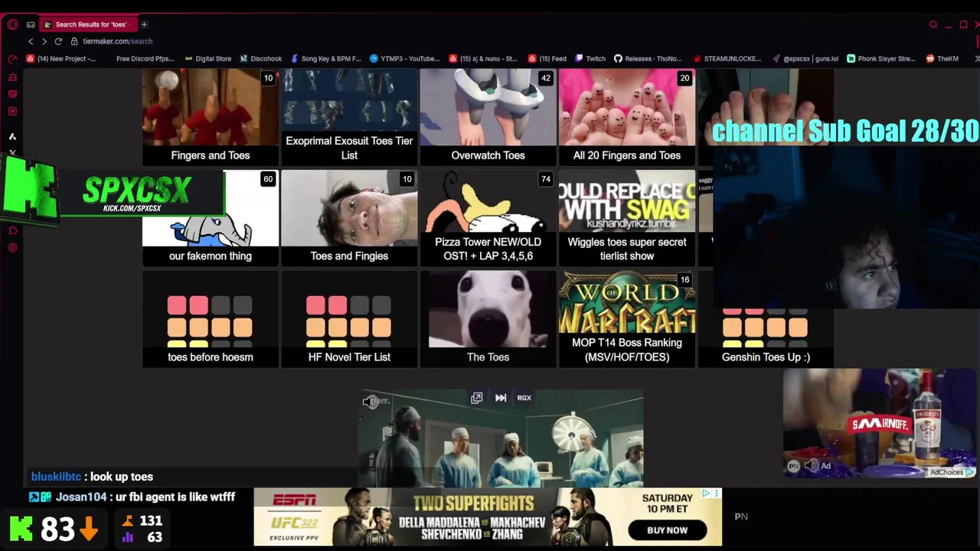Click the Josan104 chat username

(80, 497)
